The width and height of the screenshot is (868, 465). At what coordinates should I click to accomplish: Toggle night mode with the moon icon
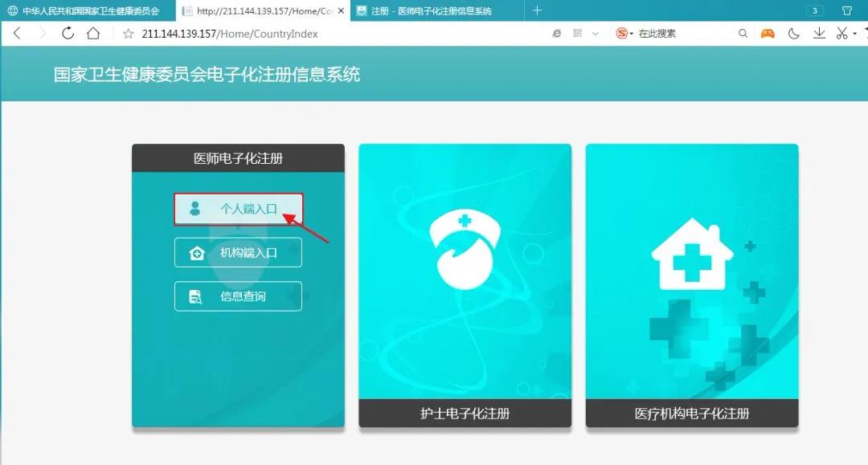[794, 34]
